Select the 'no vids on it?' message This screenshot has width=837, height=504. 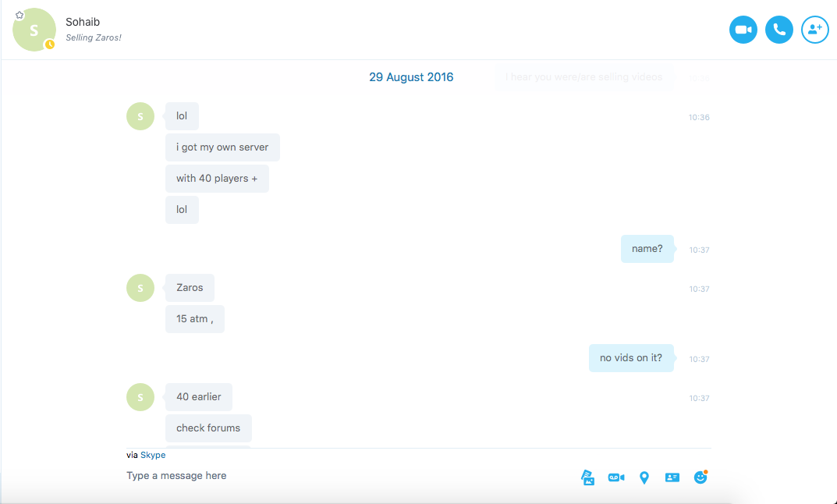[x=631, y=357]
